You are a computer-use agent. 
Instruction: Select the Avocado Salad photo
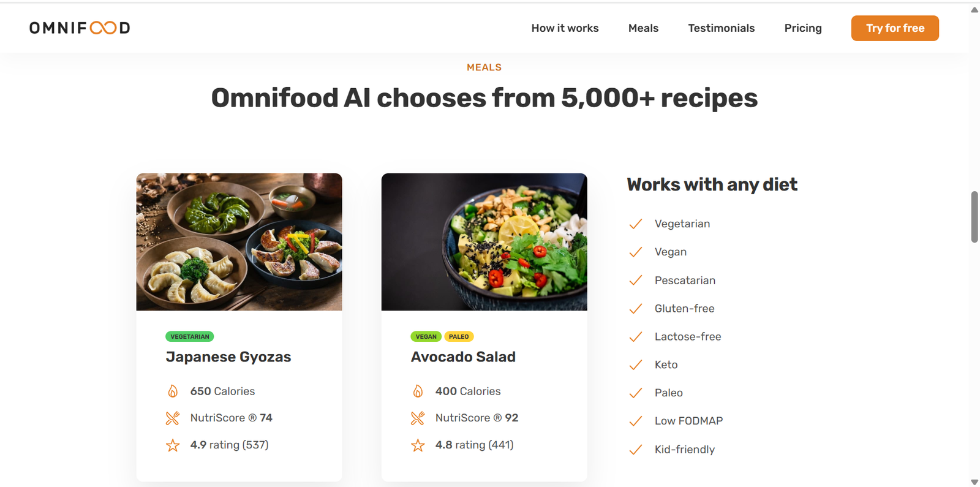point(484,242)
